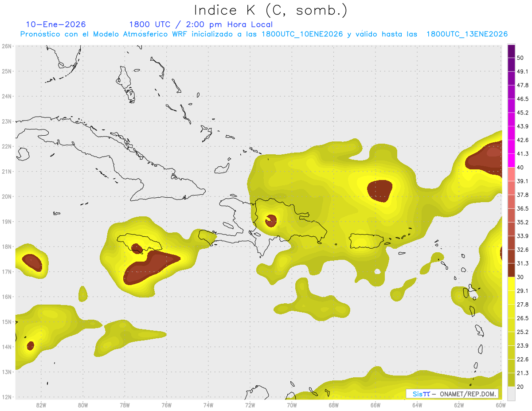Click the "18N" latitude label

(7, 247)
